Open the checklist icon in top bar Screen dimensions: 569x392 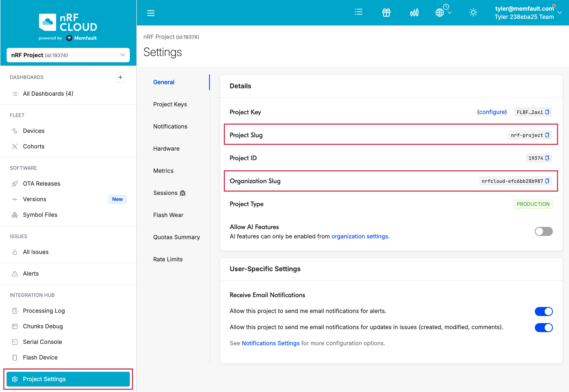tap(359, 12)
